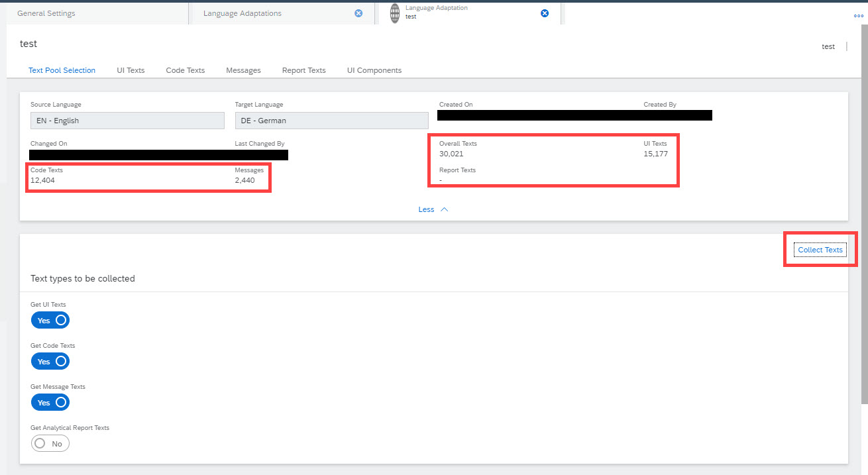Image resolution: width=868 pixels, height=475 pixels.
Task: Open Text Pool Selection section
Action: pos(62,70)
